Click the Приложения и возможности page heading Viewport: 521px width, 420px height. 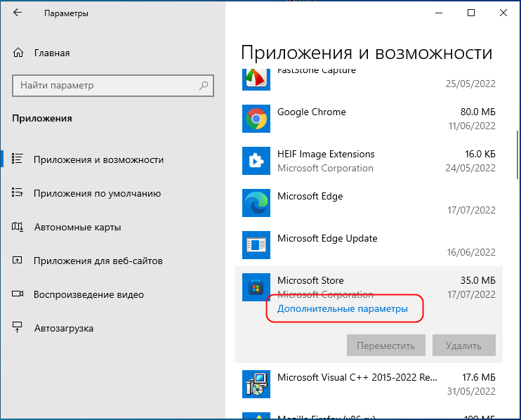pyautogui.click(x=367, y=53)
